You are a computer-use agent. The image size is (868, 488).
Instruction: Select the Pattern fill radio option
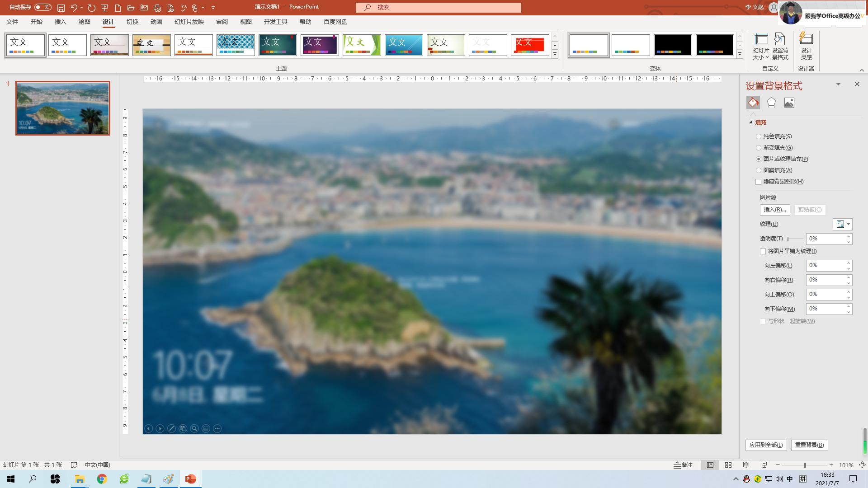[759, 170]
